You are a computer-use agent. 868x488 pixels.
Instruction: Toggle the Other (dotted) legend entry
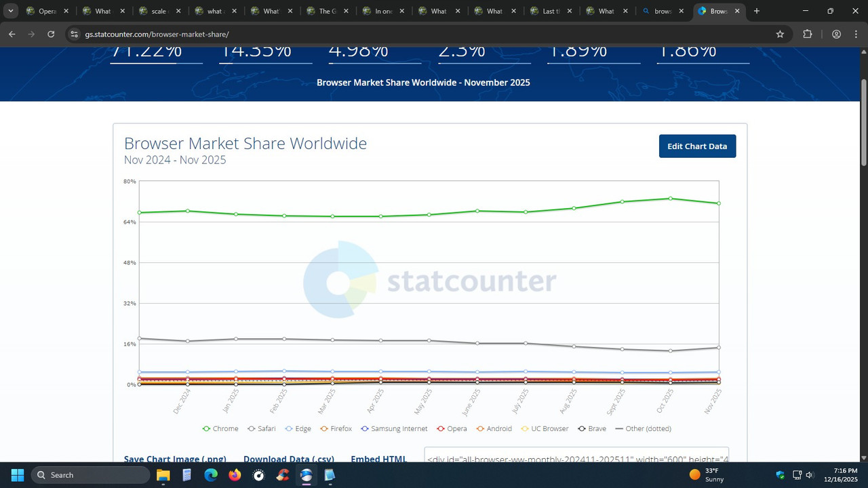coord(643,428)
